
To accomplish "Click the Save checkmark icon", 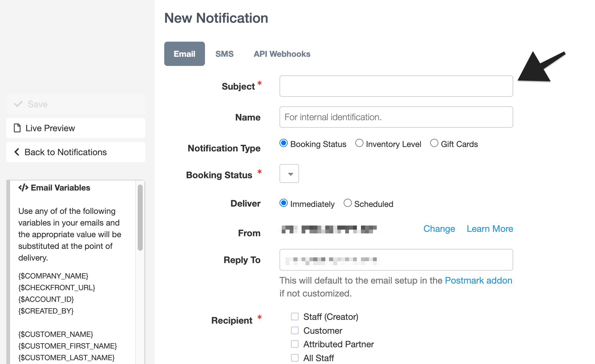I will tap(18, 104).
